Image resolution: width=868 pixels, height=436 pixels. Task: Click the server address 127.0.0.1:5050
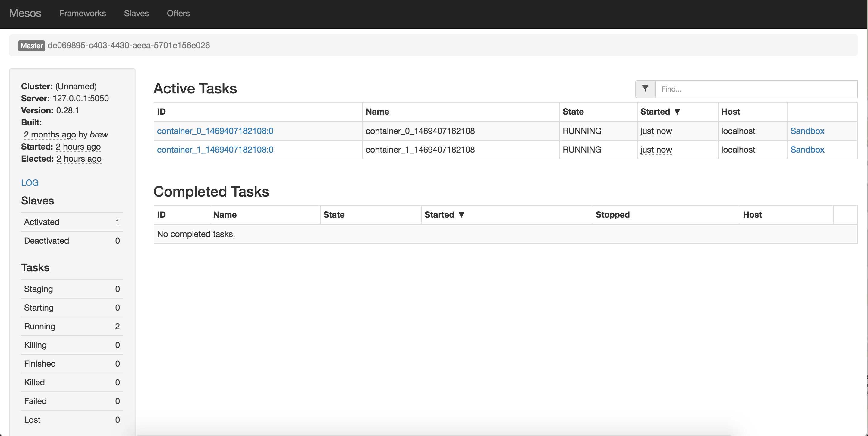click(80, 99)
